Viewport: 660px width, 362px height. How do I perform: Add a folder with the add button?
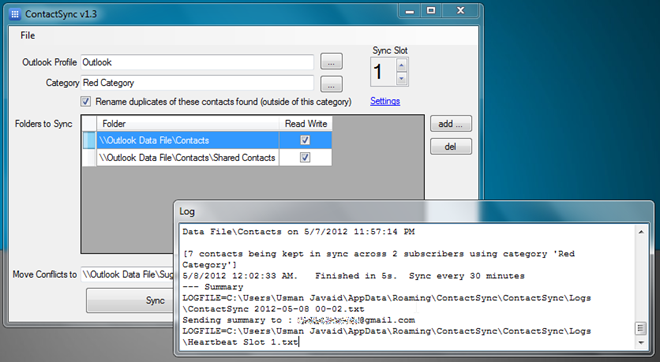coord(451,124)
